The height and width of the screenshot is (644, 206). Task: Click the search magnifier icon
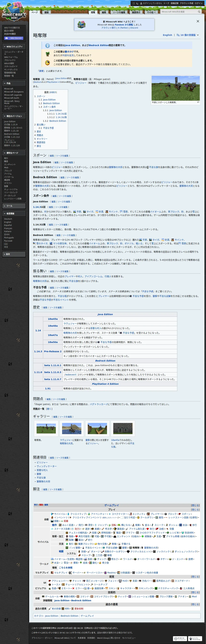point(199,12)
